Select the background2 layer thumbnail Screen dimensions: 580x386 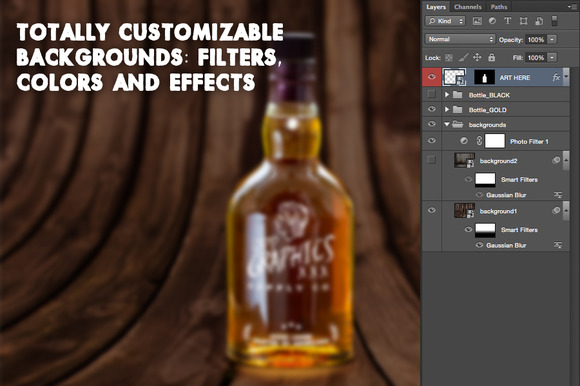pyautogui.click(x=464, y=160)
